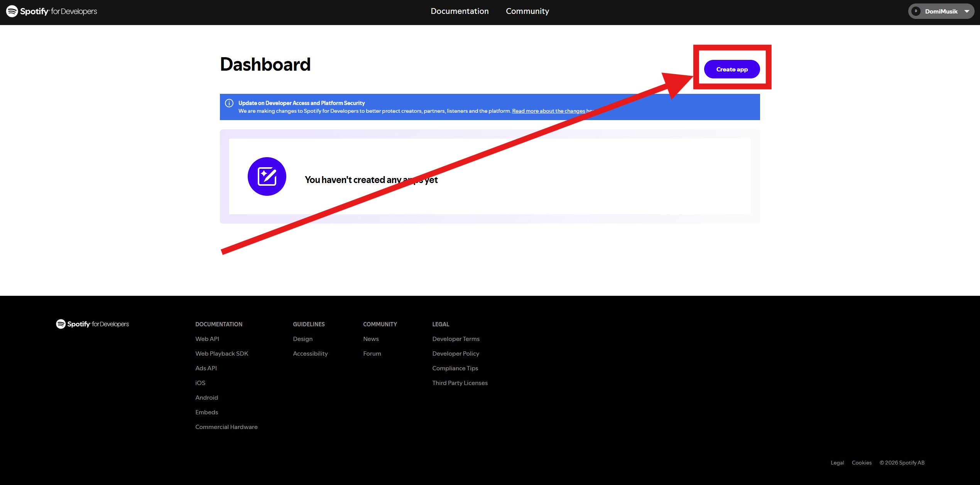Screen dimensions: 980x485
Task: Expand the DomiMusik account dropdown
Action: [967, 11]
